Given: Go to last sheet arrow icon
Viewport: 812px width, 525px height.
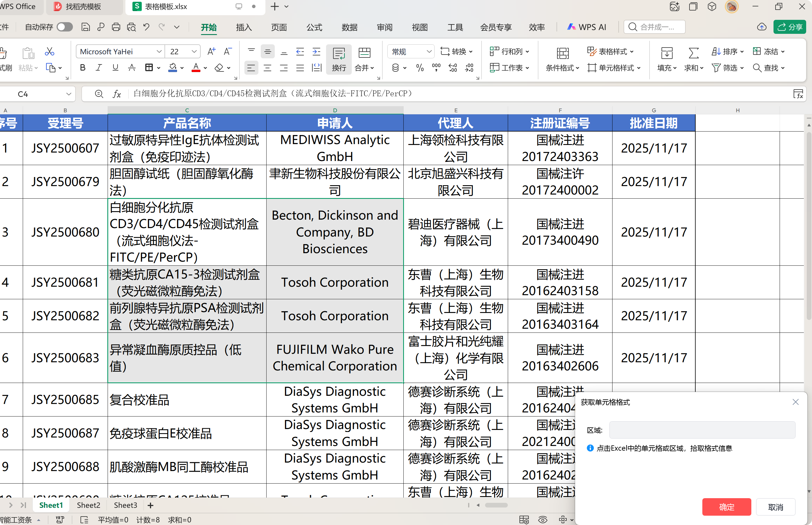Looking at the screenshot, I should 23,505.
